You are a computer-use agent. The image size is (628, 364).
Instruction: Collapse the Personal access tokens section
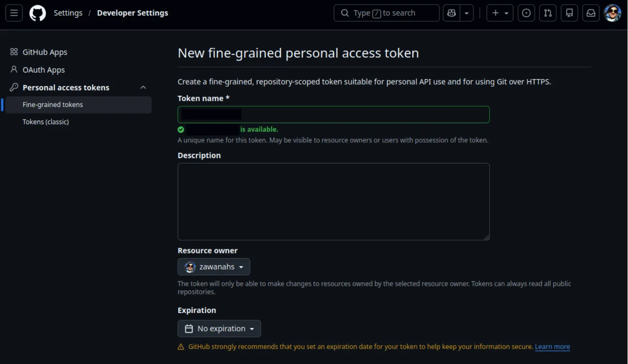tap(143, 87)
